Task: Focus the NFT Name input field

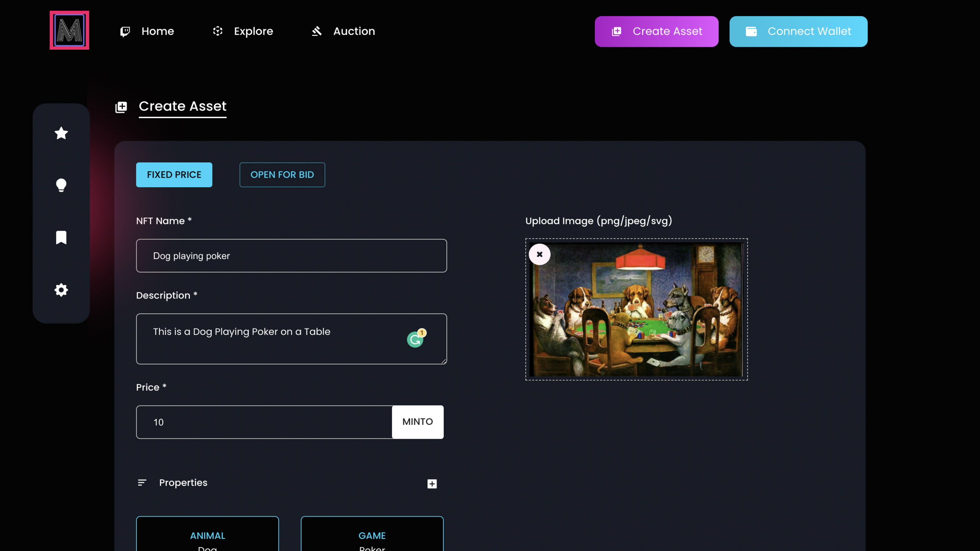Action: tap(291, 256)
